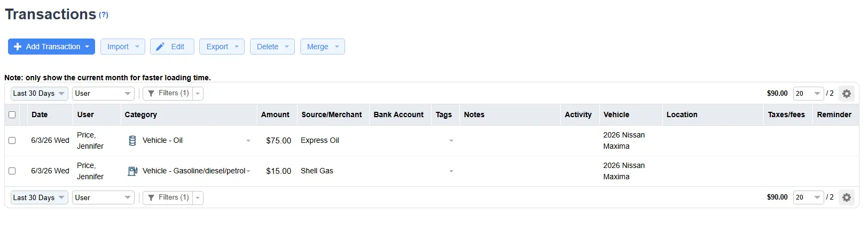868x229 pixels.
Task: Sort by the Category column header
Action: click(x=141, y=114)
